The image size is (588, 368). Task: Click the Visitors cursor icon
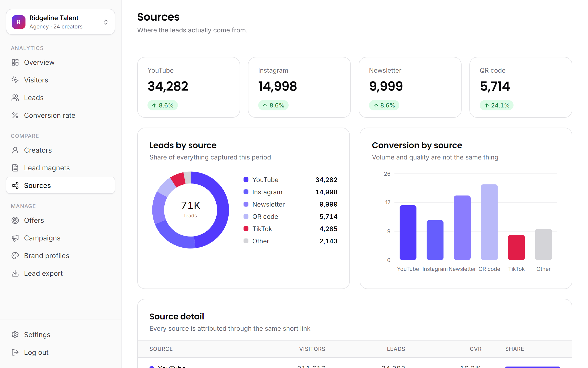pyautogui.click(x=15, y=80)
